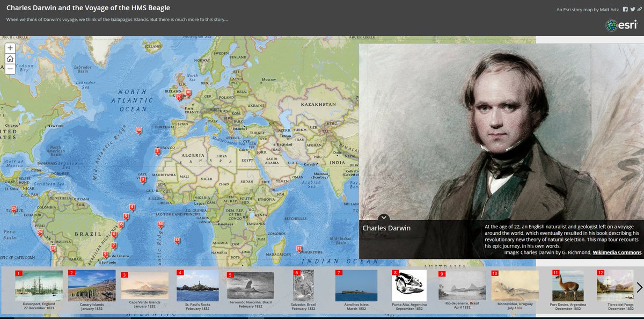This screenshot has width=644, height=319.
Task: Open Cape Verde Islands thumbnail
Action: tap(144, 285)
